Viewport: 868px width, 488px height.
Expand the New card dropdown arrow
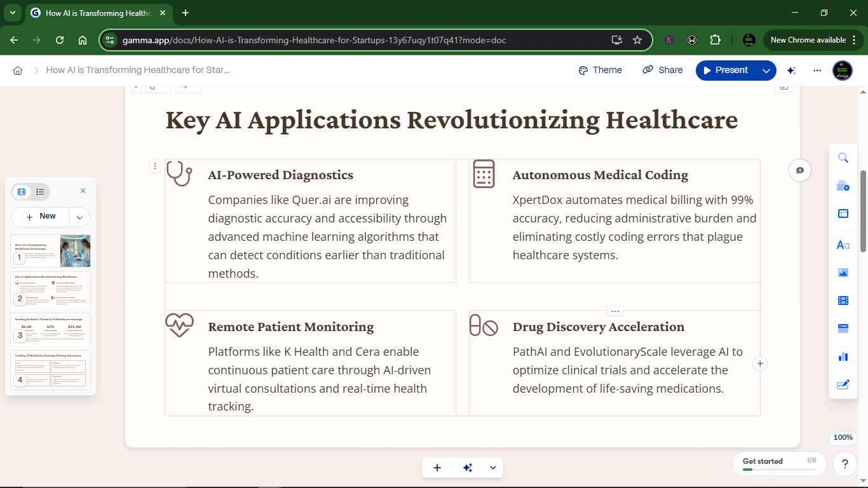point(79,217)
